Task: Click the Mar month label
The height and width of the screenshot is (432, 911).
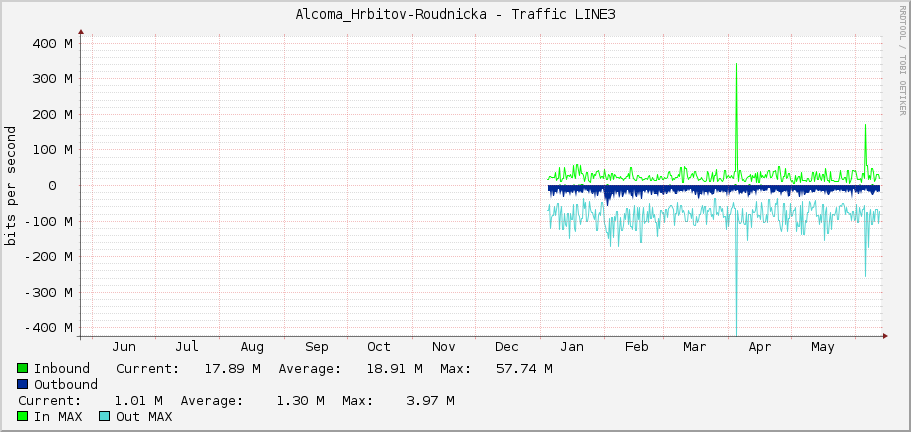Action: point(695,347)
